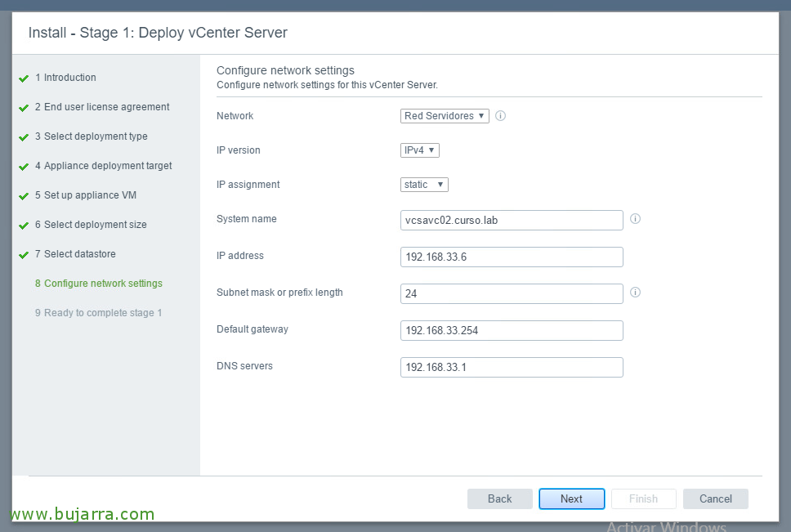Click into the System name text field
The width and height of the screenshot is (791, 532).
coord(512,221)
